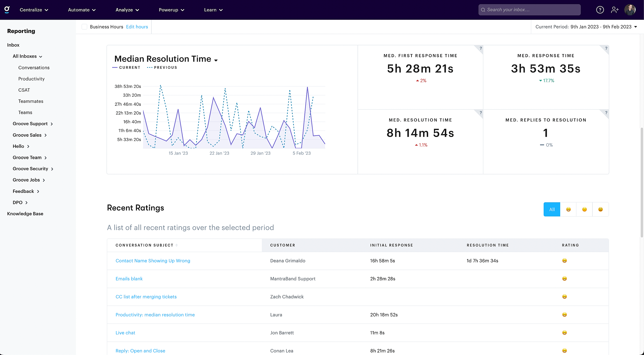
Task: Open the user profile avatar
Action: pyautogui.click(x=630, y=10)
